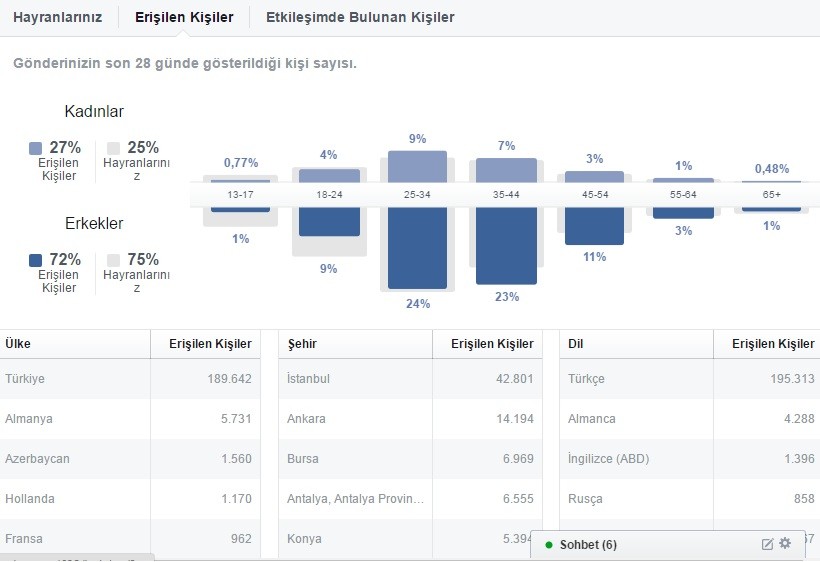Viewport: 820px width, 562px height.
Task: Click the Erkekler 72% dark blue legend swatch
Action: (35, 260)
